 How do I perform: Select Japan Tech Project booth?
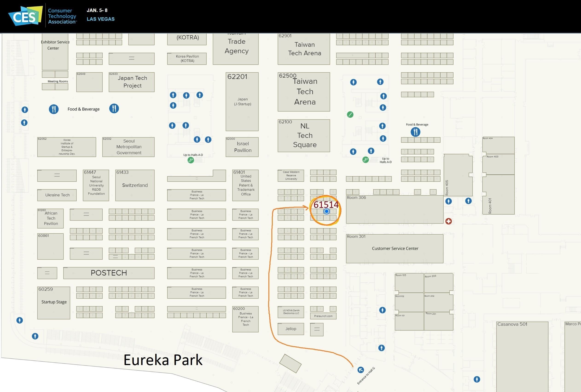132,82
